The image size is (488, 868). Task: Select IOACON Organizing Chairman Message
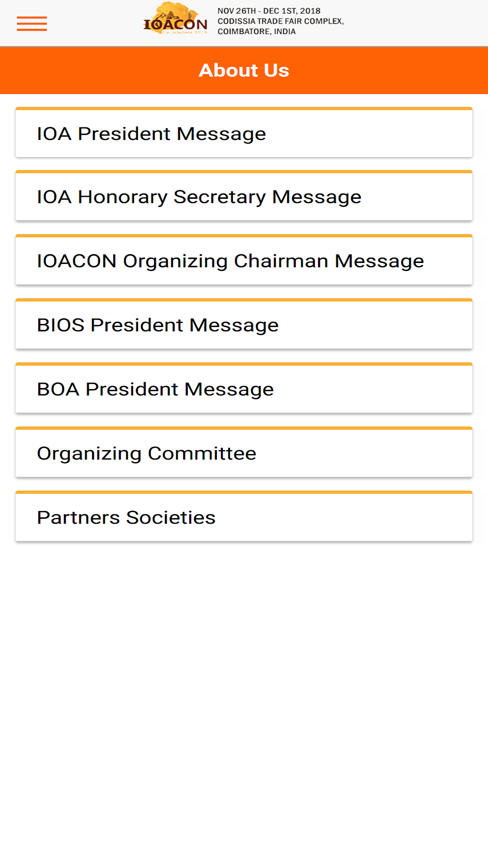(x=244, y=261)
